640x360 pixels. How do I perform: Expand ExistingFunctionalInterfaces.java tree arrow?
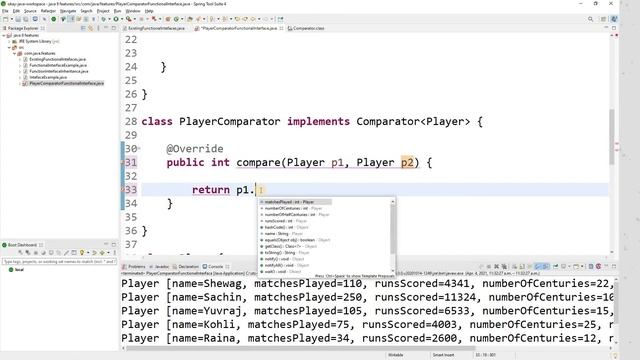(20, 60)
